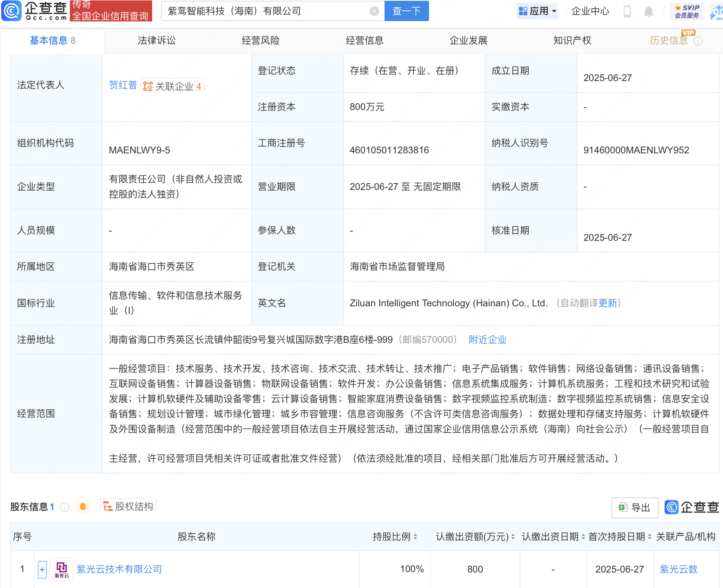The height and width of the screenshot is (588, 723).
Task: Open the 应用 apps dropdown
Action: coord(537,11)
